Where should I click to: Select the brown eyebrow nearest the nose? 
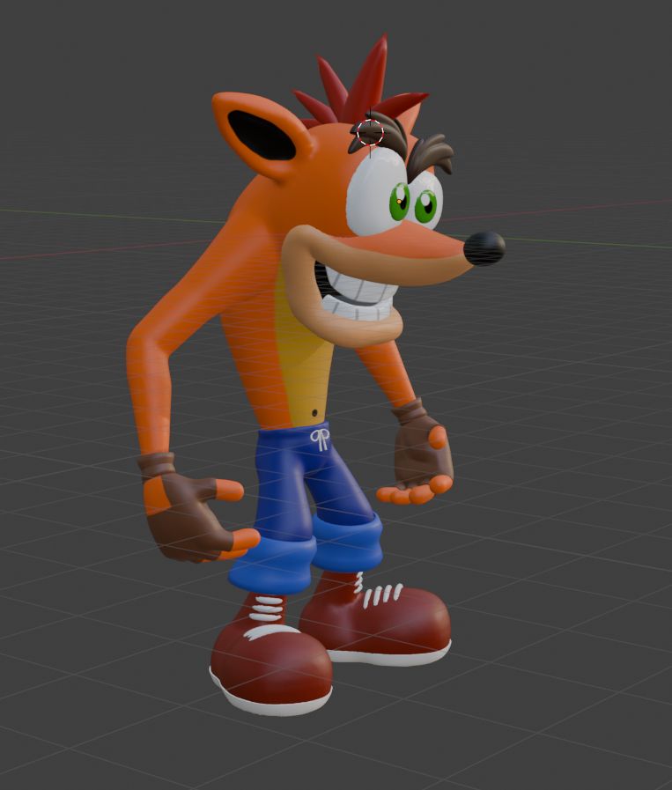pyautogui.click(x=430, y=155)
